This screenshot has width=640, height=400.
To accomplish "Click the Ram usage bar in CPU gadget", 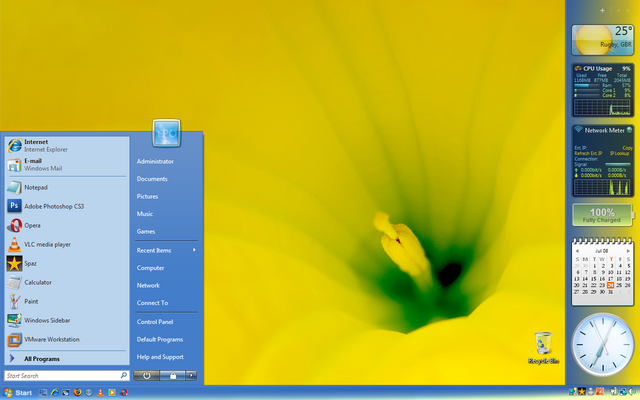I will [x=587, y=85].
